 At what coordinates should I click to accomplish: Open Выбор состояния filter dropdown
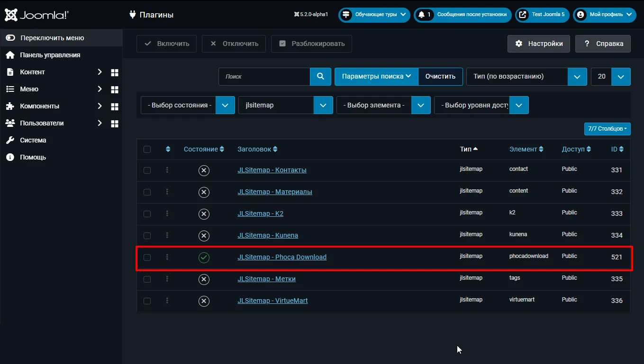click(188, 105)
